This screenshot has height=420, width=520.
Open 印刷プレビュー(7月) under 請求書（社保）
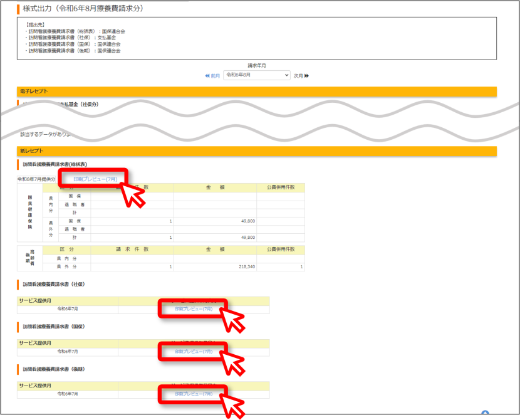(x=194, y=309)
